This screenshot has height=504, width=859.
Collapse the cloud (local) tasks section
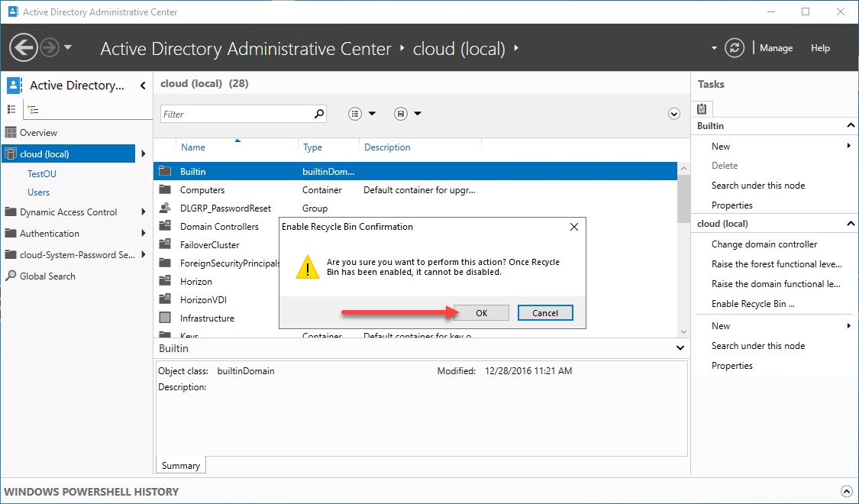(x=851, y=224)
